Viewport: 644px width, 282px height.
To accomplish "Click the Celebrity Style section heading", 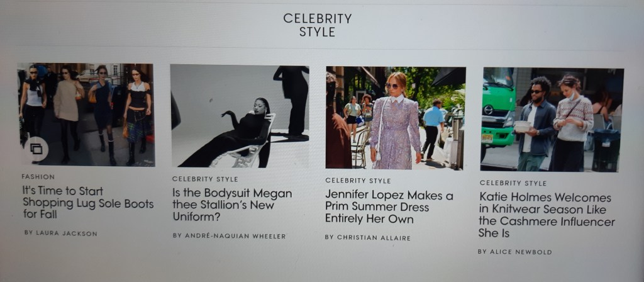I will point(317,25).
